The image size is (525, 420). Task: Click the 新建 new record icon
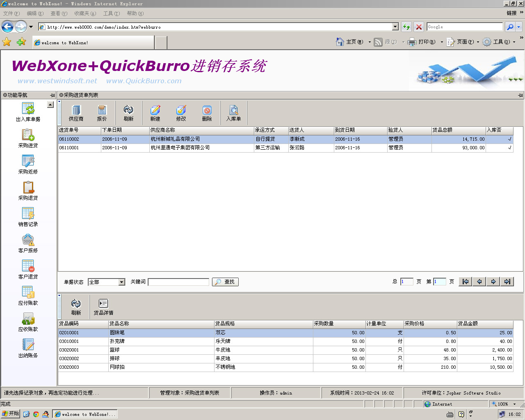pyautogui.click(x=155, y=113)
